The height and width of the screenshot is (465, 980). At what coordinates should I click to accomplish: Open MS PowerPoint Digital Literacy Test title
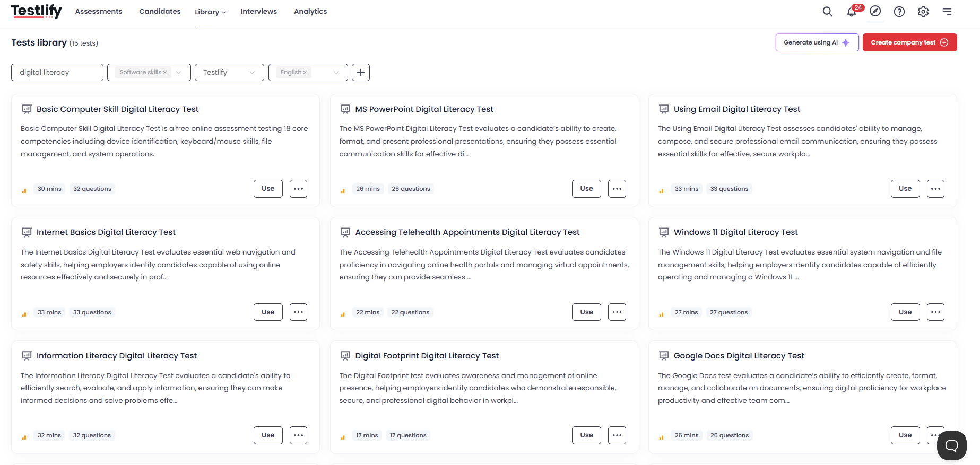[x=424, y=109]
